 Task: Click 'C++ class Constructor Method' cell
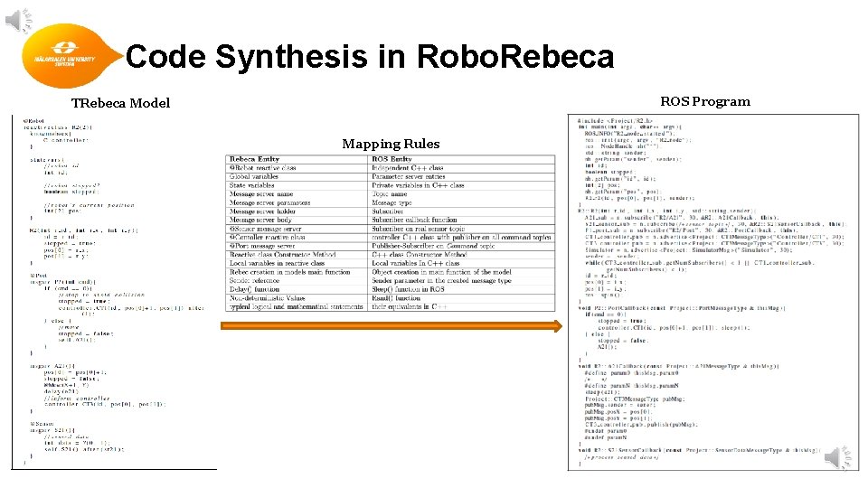click(462, 255)
